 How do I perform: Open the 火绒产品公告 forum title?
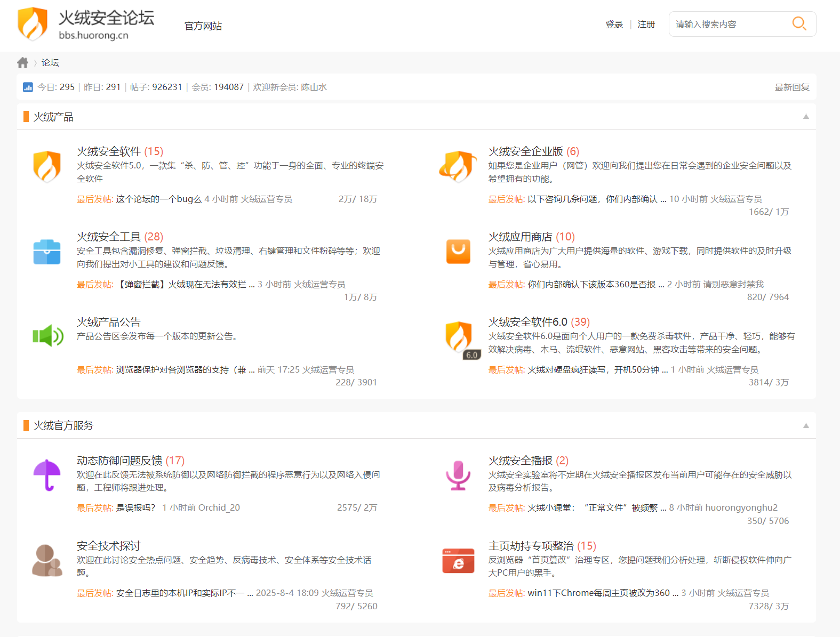pos(109,322)
